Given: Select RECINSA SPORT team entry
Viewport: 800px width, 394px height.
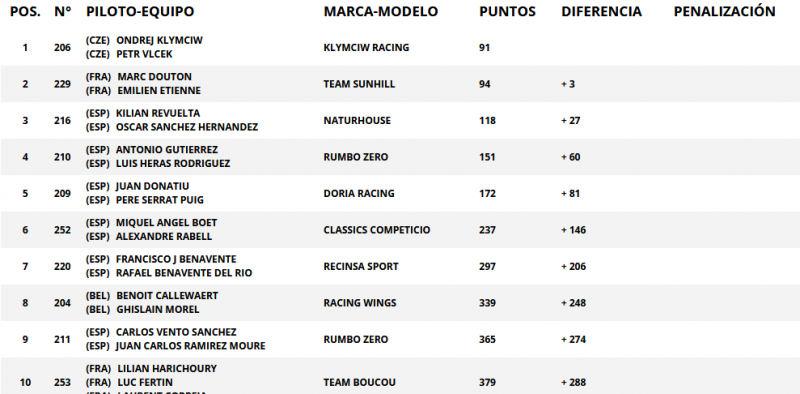Looking at the screenshot, I should click(361, 266).
